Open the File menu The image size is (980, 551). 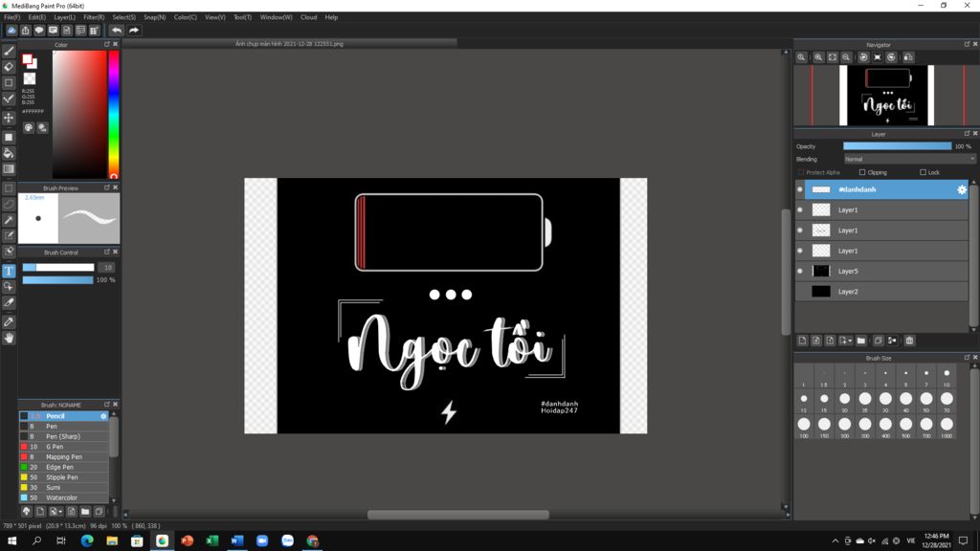click(11, 17)
